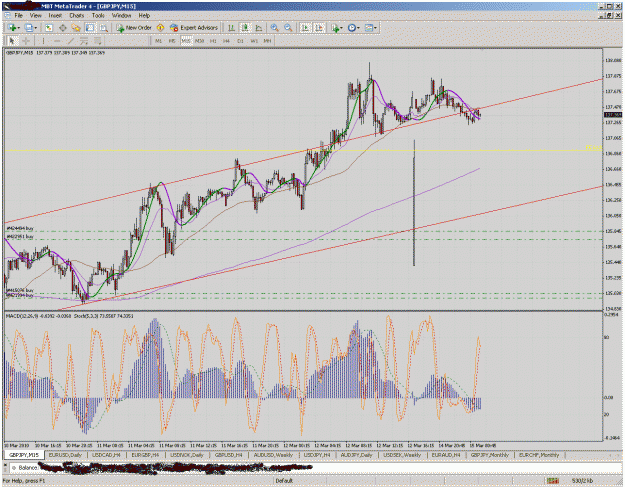Toggle the Terminal window icon
This screenshot has height=487, width=625.
90,27
